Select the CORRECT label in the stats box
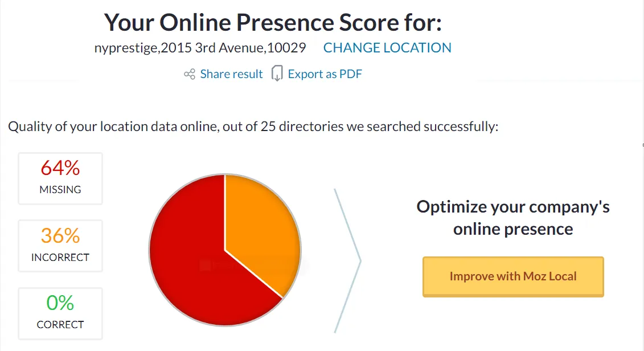The width and height of the screenshot is (644, 351). pyautogui.click(x=60, y=325)
